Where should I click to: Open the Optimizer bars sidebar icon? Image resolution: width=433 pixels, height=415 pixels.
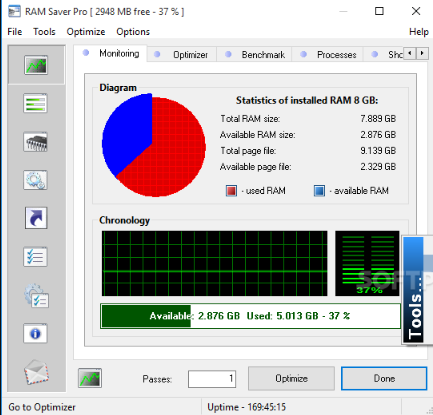(x=36, y=103)
